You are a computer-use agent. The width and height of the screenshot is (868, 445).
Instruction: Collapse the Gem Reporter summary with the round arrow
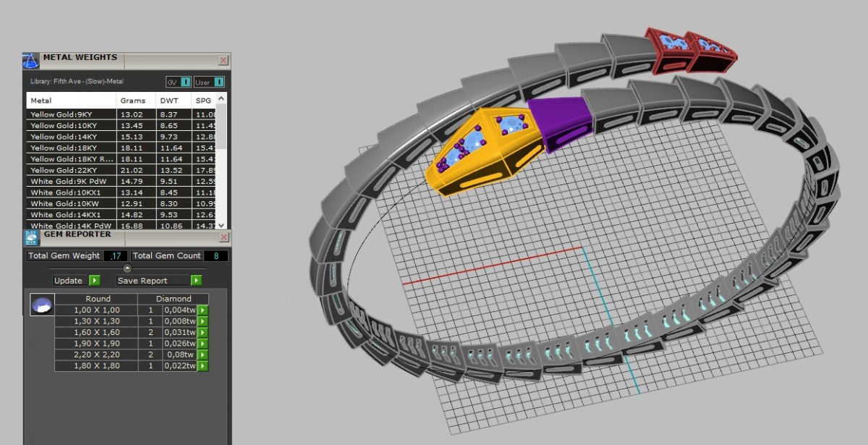(127, 268)
